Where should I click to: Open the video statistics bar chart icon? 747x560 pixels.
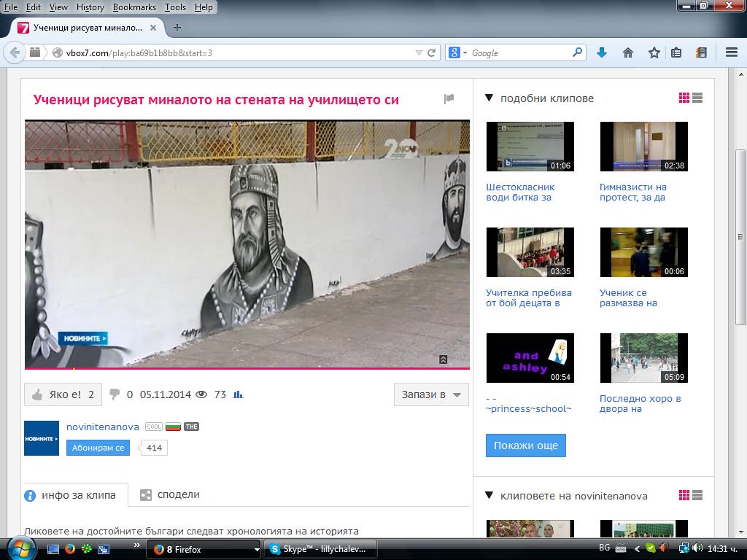[x=239, y=394]
